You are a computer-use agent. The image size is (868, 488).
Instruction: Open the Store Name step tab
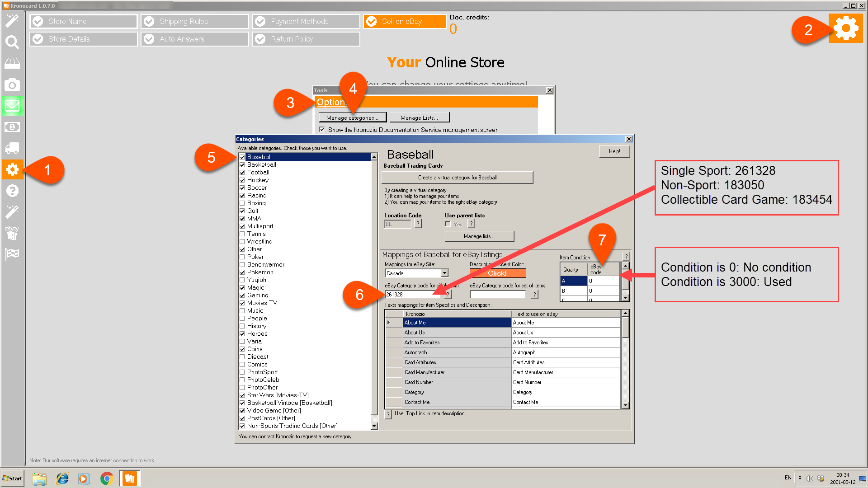click(x=84, y=21)
